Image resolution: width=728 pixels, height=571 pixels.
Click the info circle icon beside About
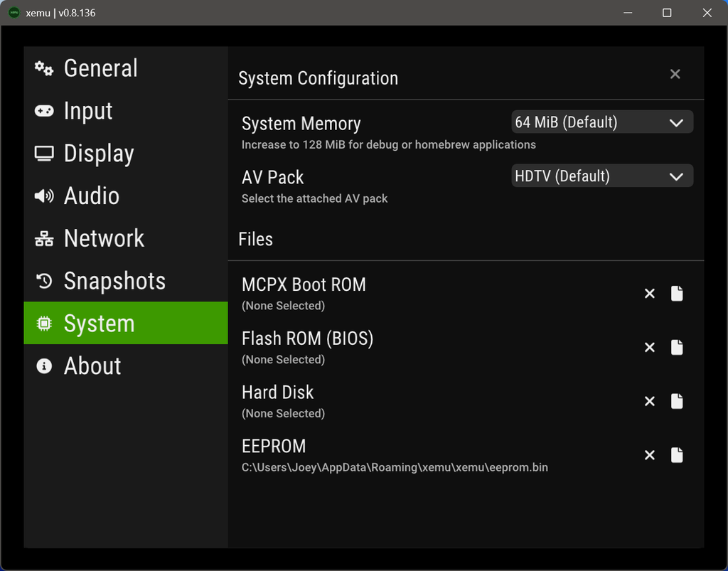44,365
